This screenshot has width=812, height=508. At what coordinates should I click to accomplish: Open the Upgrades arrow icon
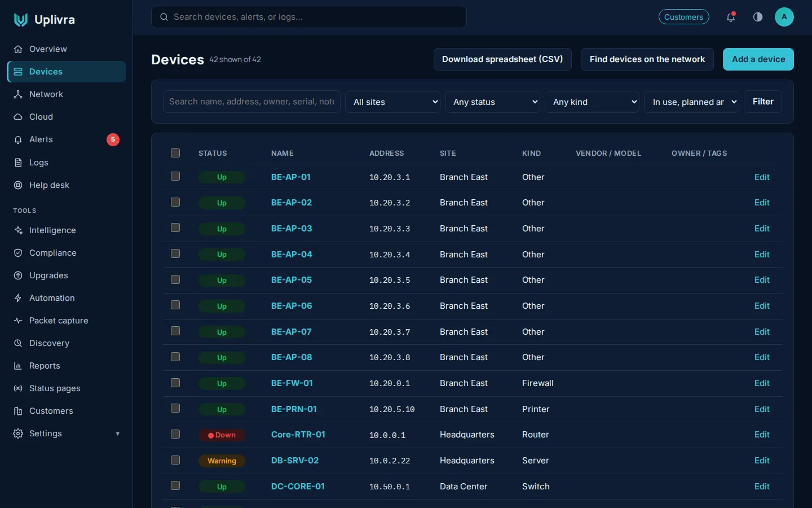[18, 275]
